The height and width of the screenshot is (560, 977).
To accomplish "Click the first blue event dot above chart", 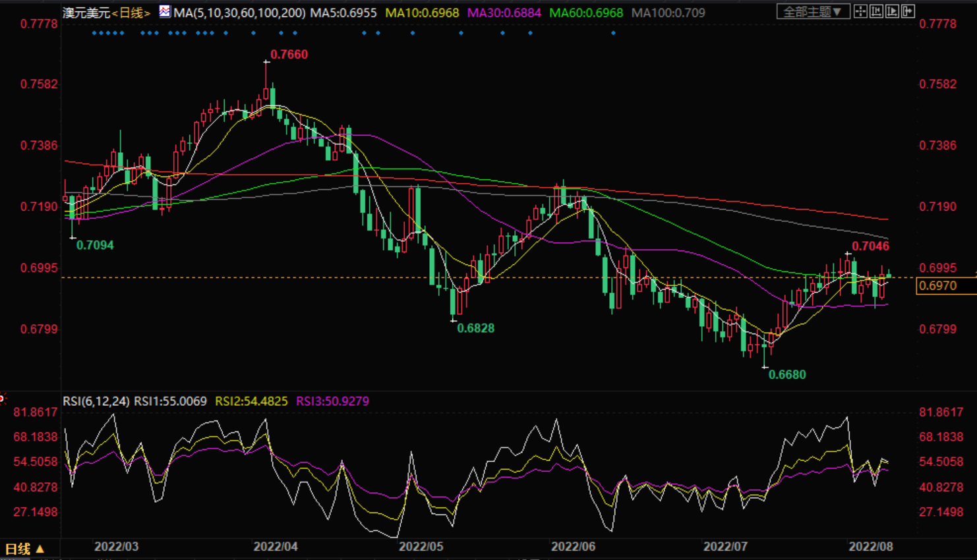I will pos(94,33).
